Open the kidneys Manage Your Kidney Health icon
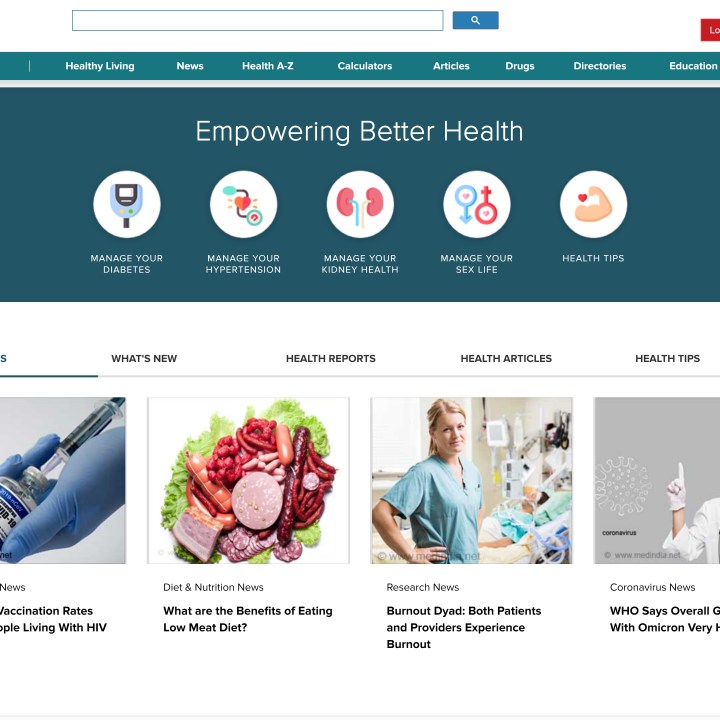The image size is (720, 720). point(360,204)
